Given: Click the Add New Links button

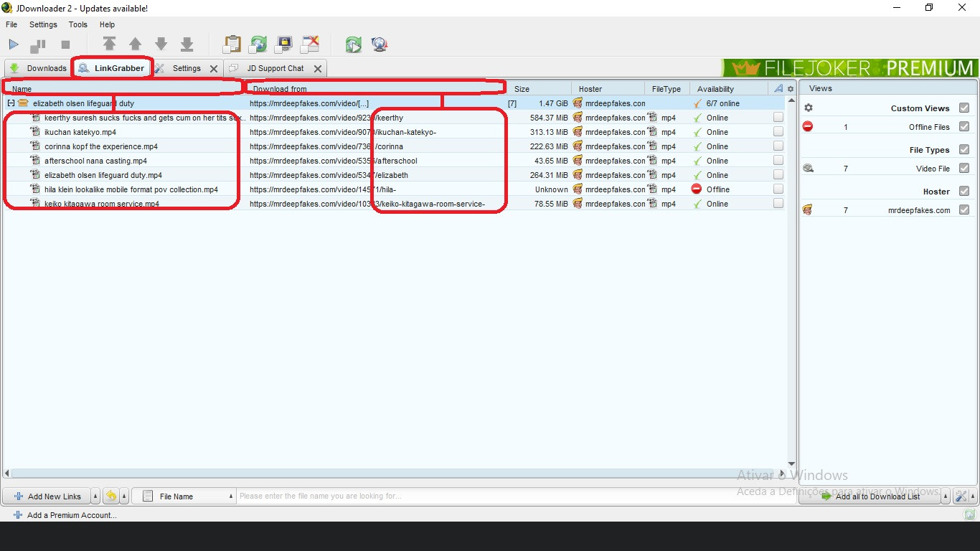Looking at the screenshot, I should point(47,496).
